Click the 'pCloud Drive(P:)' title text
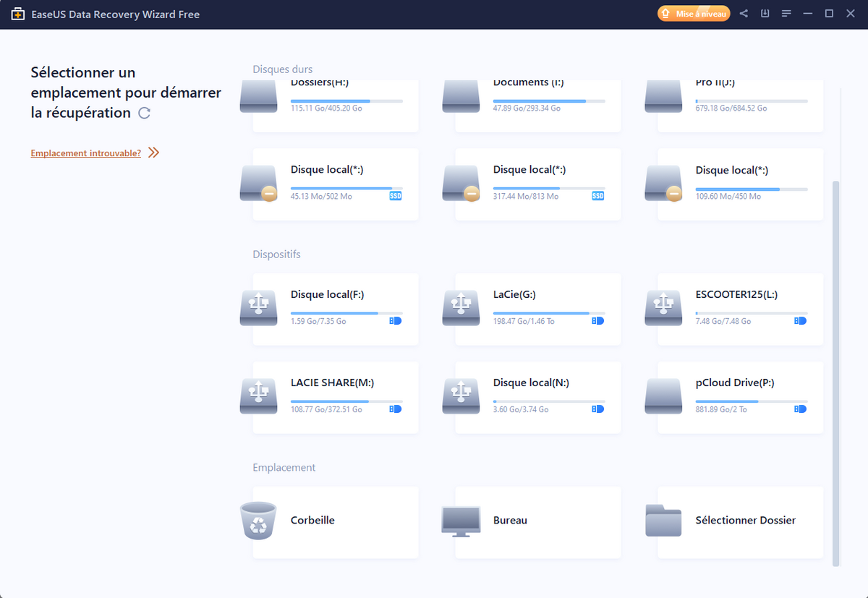 click(735, 383)
